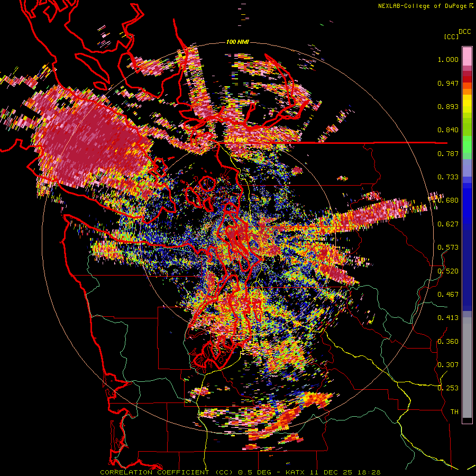Click the 0.680 scale label
Image resolution: width=476 pixels, height=476 pixels.
point(448,200)
